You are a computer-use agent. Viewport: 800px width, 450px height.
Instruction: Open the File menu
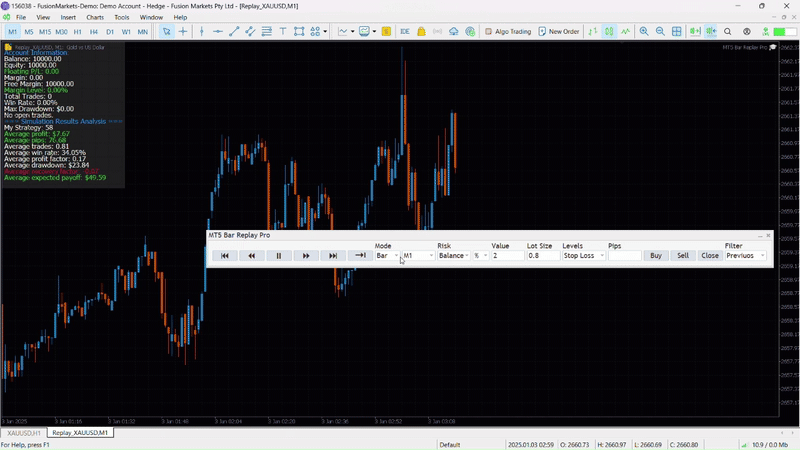(21, 17)
